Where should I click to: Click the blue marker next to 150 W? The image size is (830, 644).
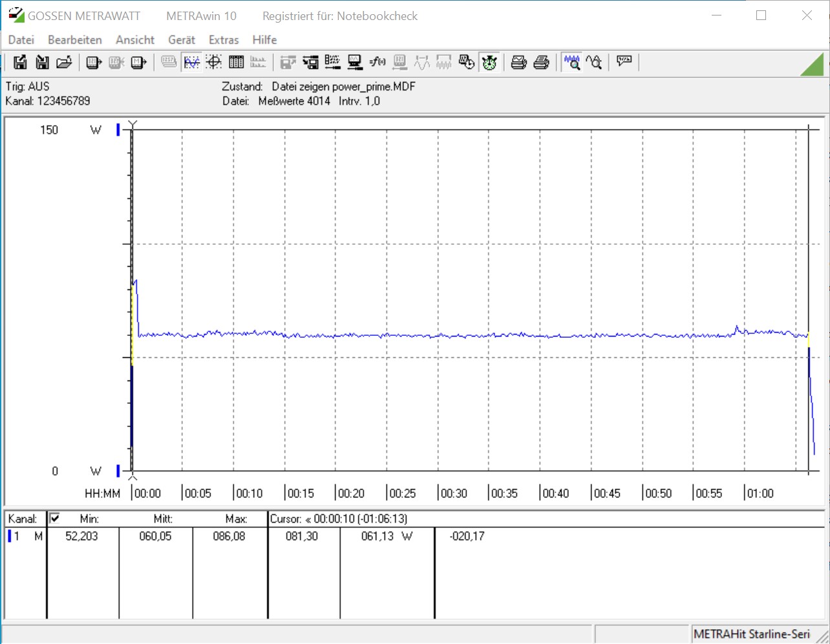point(118,130)
